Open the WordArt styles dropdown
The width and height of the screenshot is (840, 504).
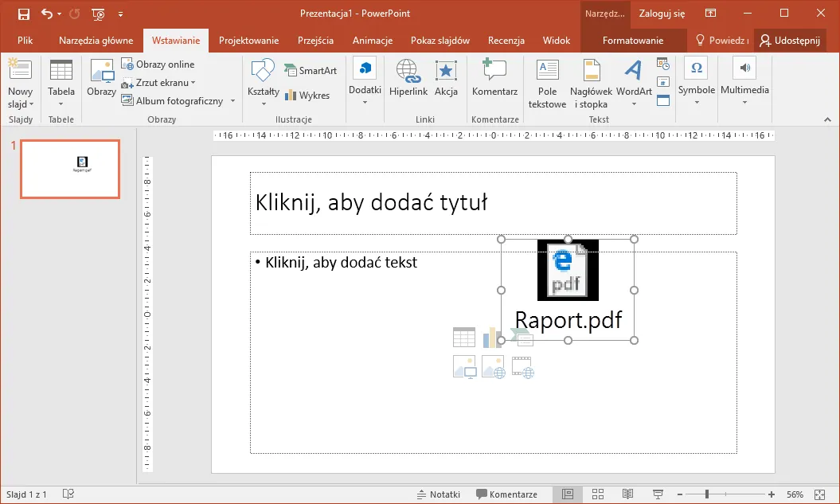pos(634,83)
